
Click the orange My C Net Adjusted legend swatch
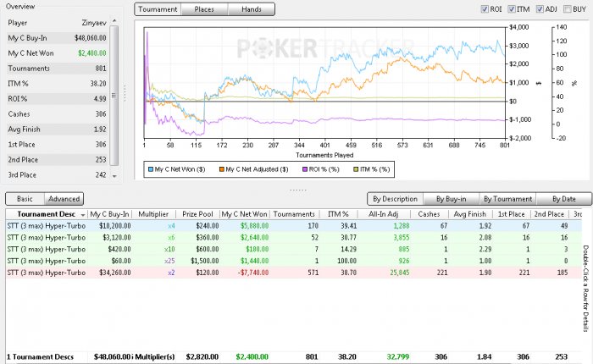(x=223, y=169)
